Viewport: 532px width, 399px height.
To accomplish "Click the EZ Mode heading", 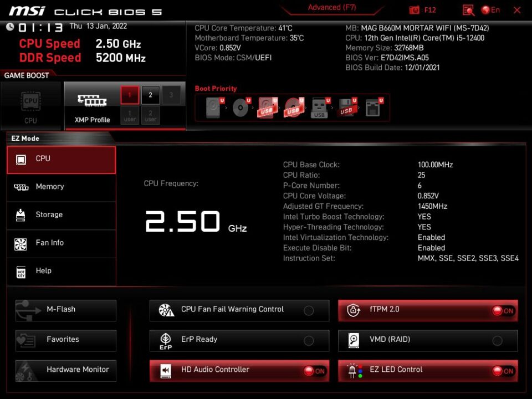I will point(25,138).
